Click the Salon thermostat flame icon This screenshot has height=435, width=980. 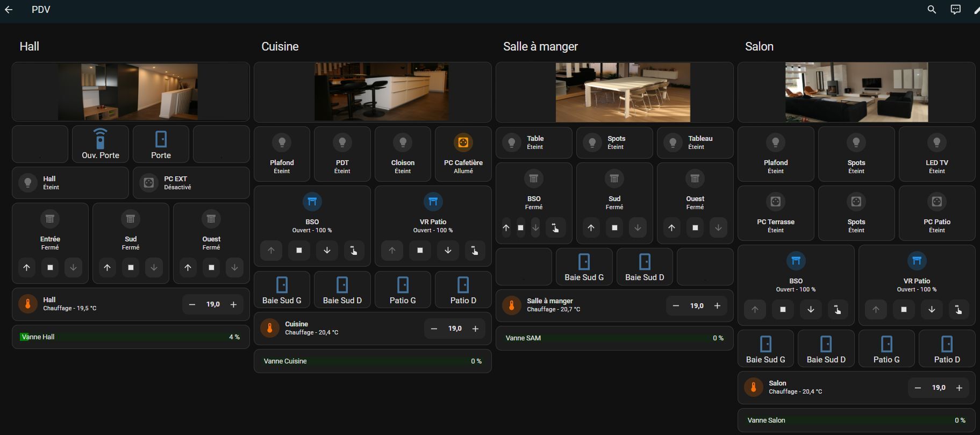(754, 387)
